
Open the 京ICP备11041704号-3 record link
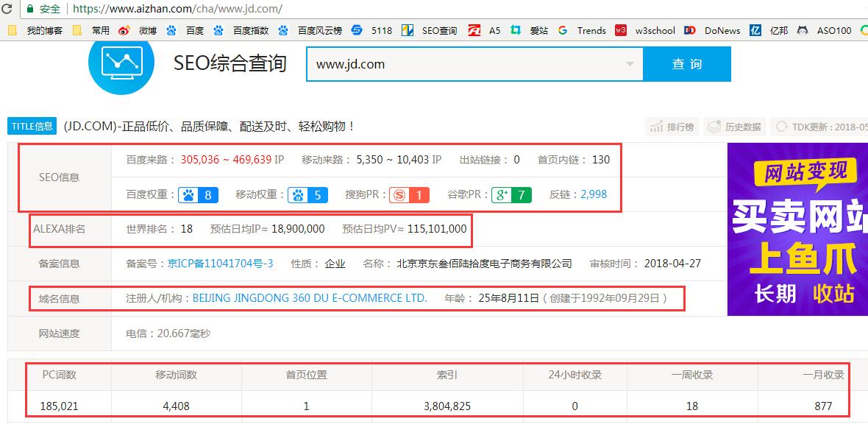[x=221, y=264]
